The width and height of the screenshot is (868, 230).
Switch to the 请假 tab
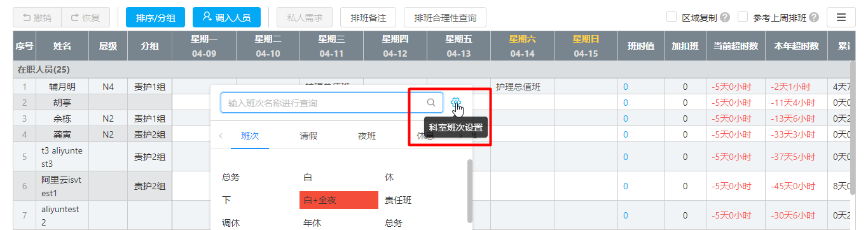point(308,135)
